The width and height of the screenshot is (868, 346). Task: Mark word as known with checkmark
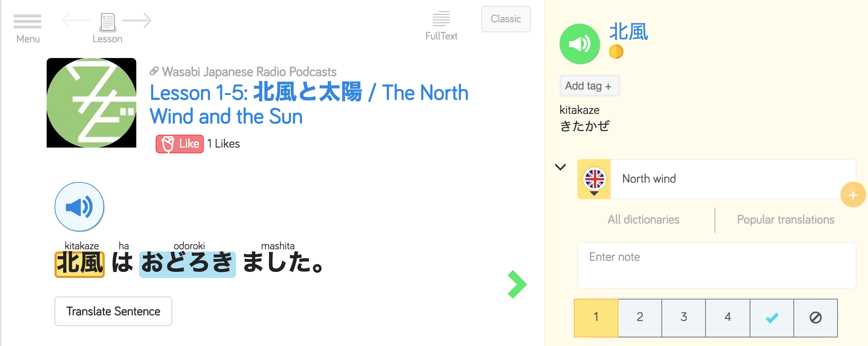[x=772, y=318]
